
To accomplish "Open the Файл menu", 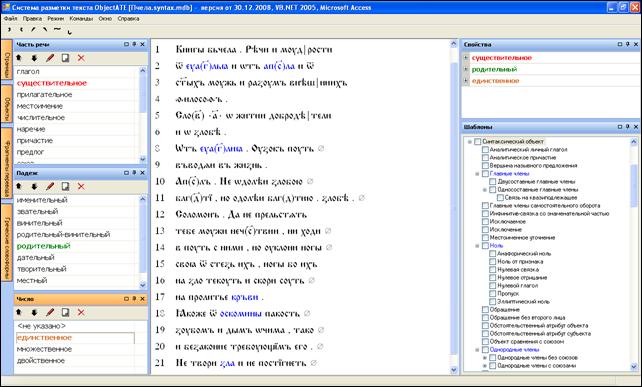I will pos(10,19).
